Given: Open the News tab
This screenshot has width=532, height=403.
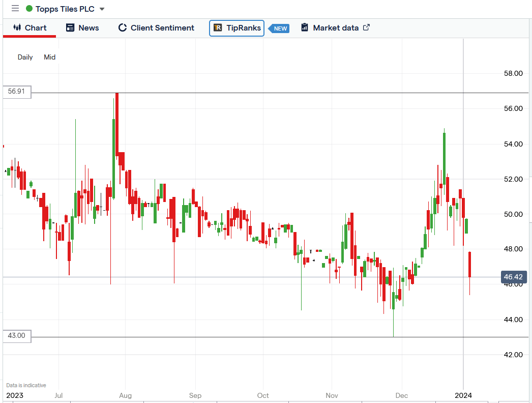Looking at the screenshot, I should [x=82, y=28].
